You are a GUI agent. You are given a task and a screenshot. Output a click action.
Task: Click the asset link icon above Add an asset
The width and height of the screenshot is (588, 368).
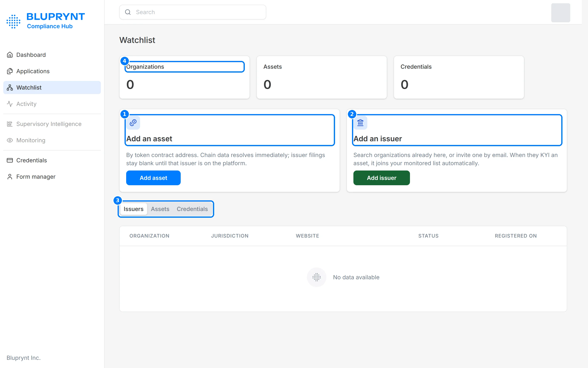point(133,123)
